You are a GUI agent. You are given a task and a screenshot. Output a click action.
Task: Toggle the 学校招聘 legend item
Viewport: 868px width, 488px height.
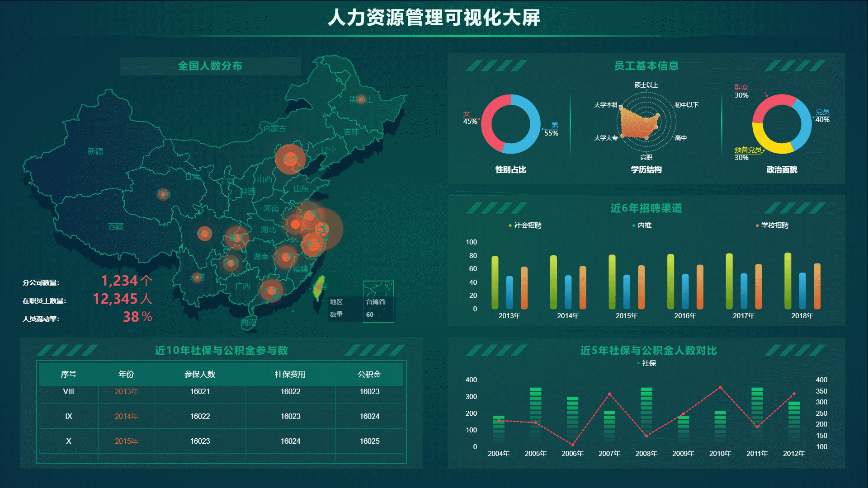772,225
